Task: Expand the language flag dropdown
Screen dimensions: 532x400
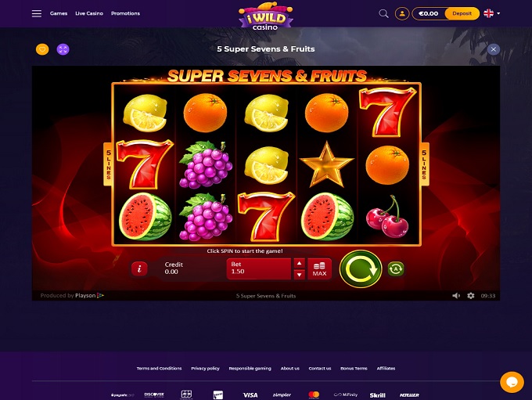Action: coord(491,13)
